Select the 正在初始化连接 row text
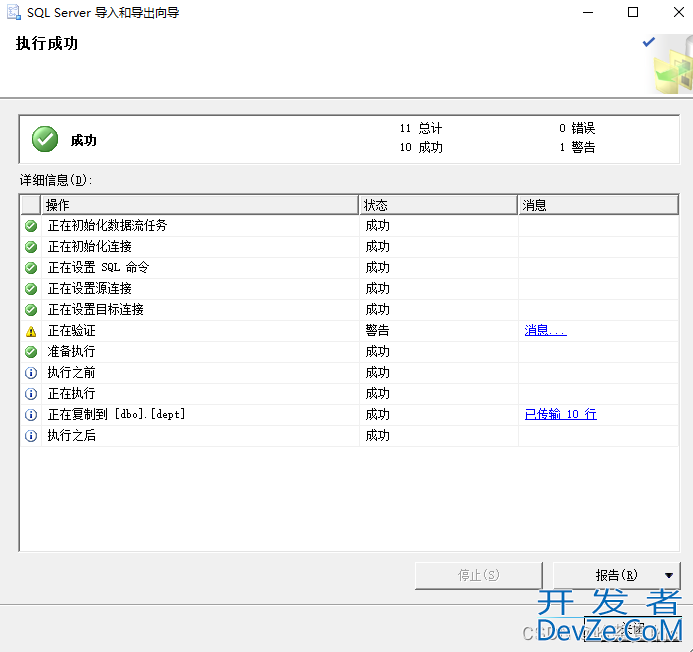The height and width of the screenshot is (652, 693). point(90,246)
